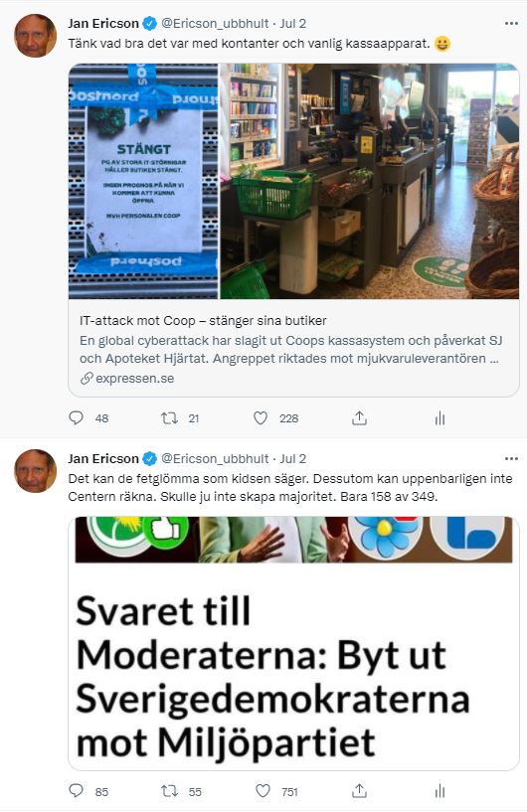This screenshot has width=527, height=812.
Task: View analytics for the second tweet
Action: point(439,791)
